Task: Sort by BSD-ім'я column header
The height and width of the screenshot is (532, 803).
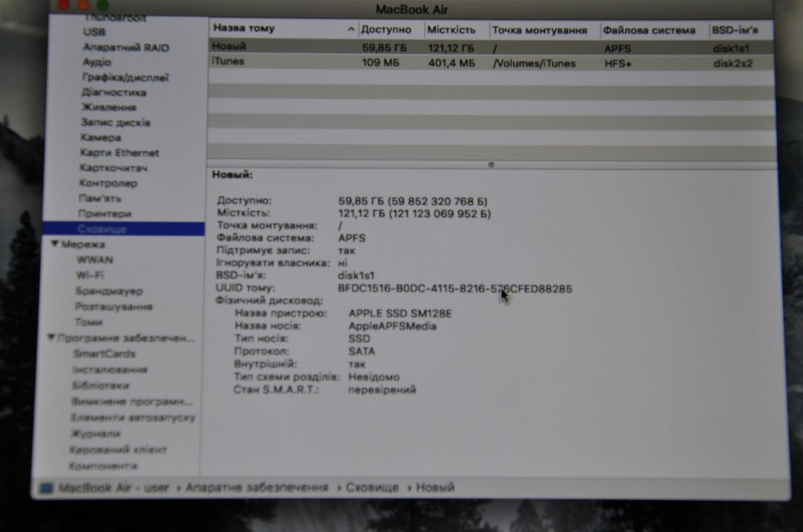Action: click(x=735, y=30)
